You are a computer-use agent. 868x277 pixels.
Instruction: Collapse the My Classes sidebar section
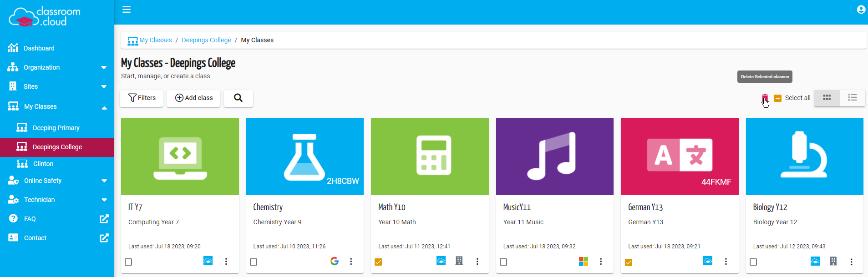104,107
